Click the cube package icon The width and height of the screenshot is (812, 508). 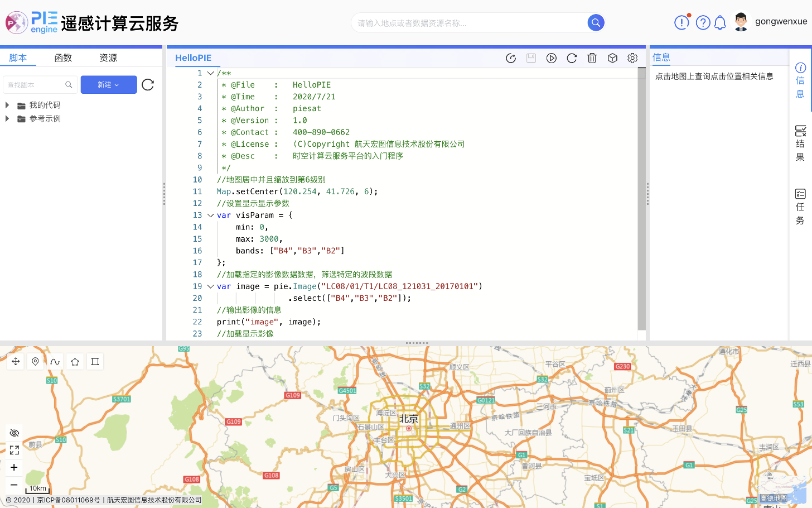click(x=612, y=58)
